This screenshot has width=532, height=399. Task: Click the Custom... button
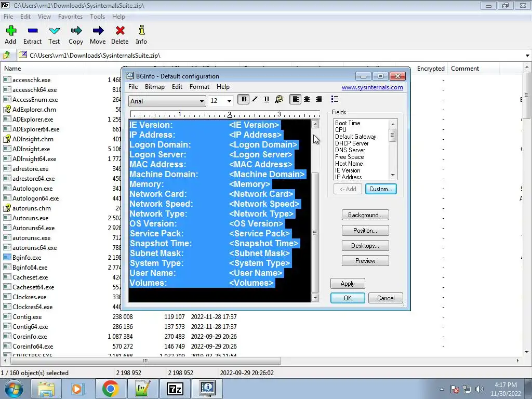[x=381, y=189]
